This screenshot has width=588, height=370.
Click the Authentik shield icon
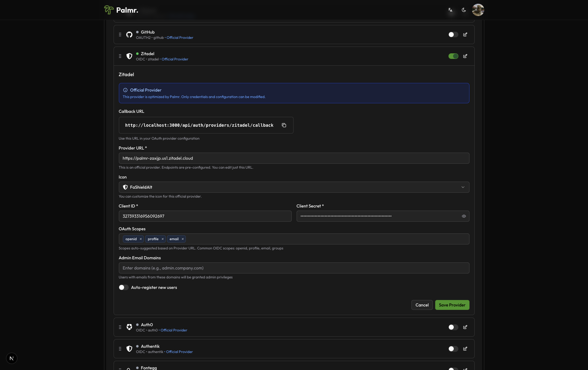point(129,349)
